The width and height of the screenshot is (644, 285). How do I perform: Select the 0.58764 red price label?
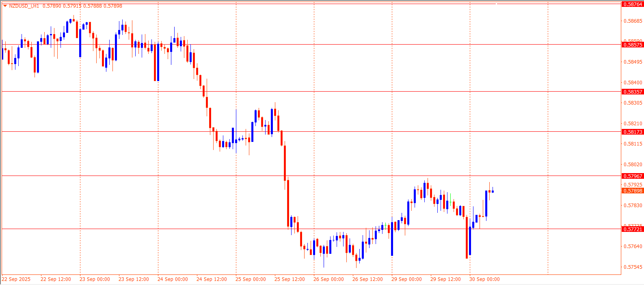coord(633,4)
